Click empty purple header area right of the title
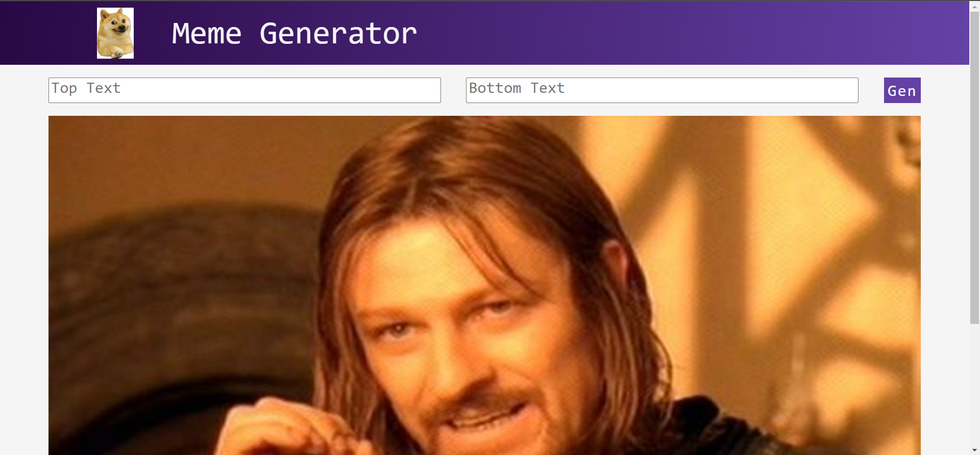The image size is (980, 455). [x=689, y=33]
